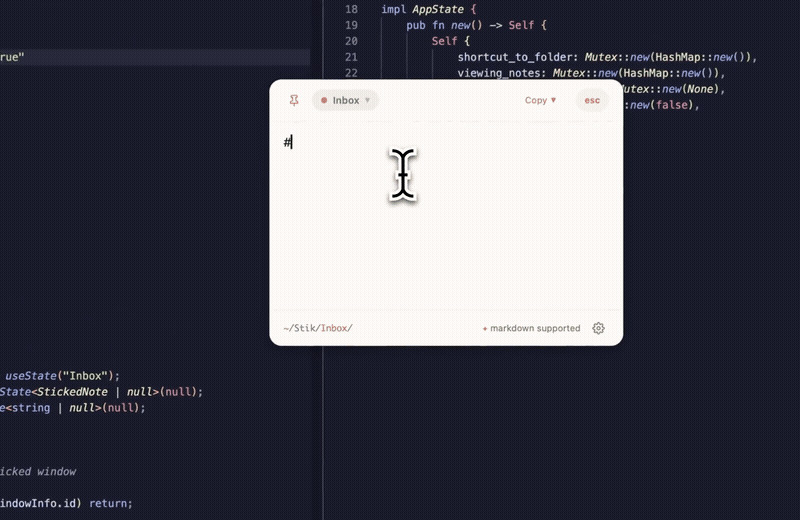Click the 'indowInfo.id) return;' code line
Image resolution: width=800 pixels, height=520 pixels.
(66, 503)
